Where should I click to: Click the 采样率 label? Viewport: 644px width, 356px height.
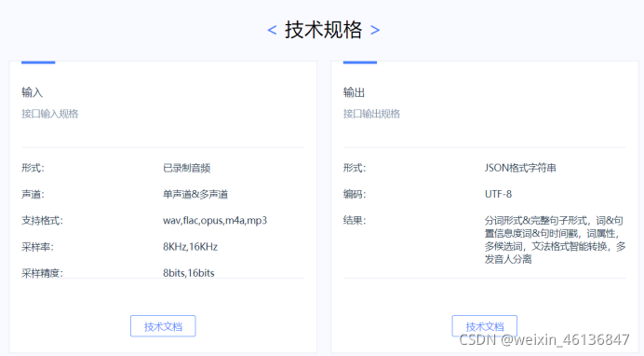pyautogui.click(x=37, y=247)
